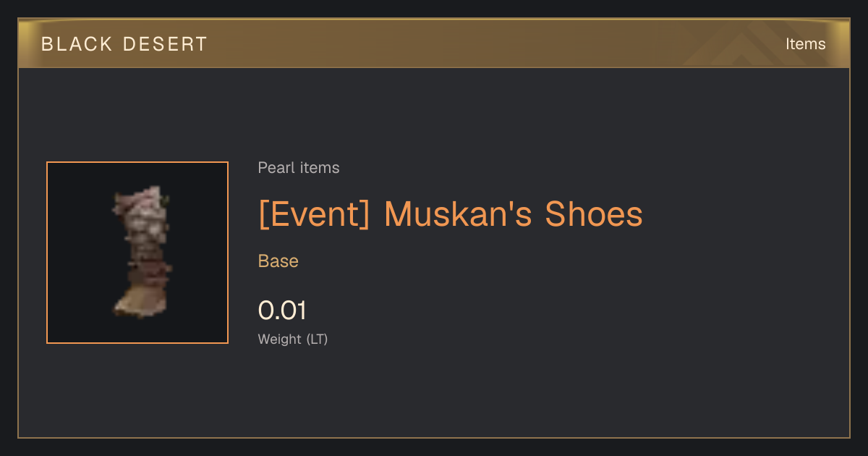Click the word [Event] in the title
The height and width of the screenshot is (456, 868).
[314, 214]
